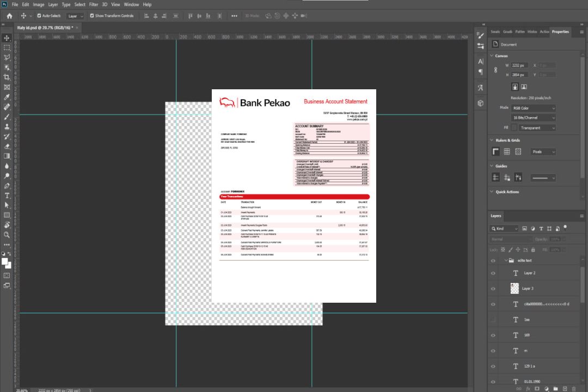Open the Paragraph panel icon
This screenshot has height=392, width=588.
[481, 72]
